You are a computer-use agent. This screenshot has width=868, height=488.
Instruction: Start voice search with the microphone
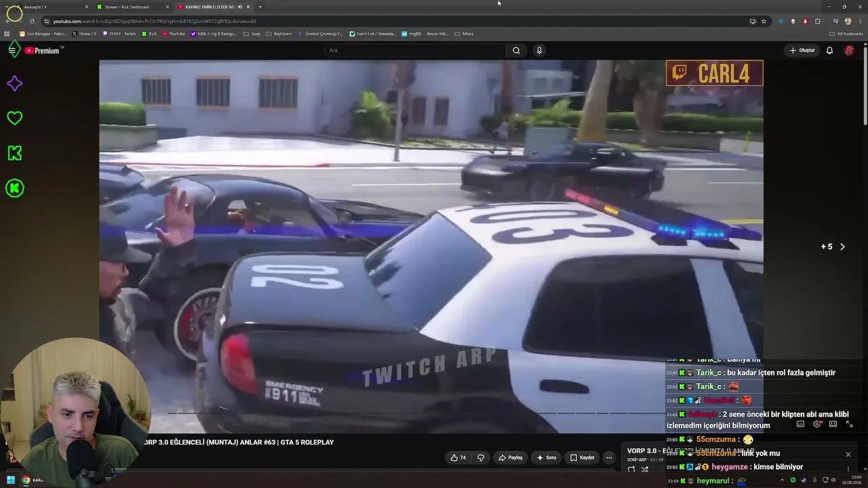539,50
